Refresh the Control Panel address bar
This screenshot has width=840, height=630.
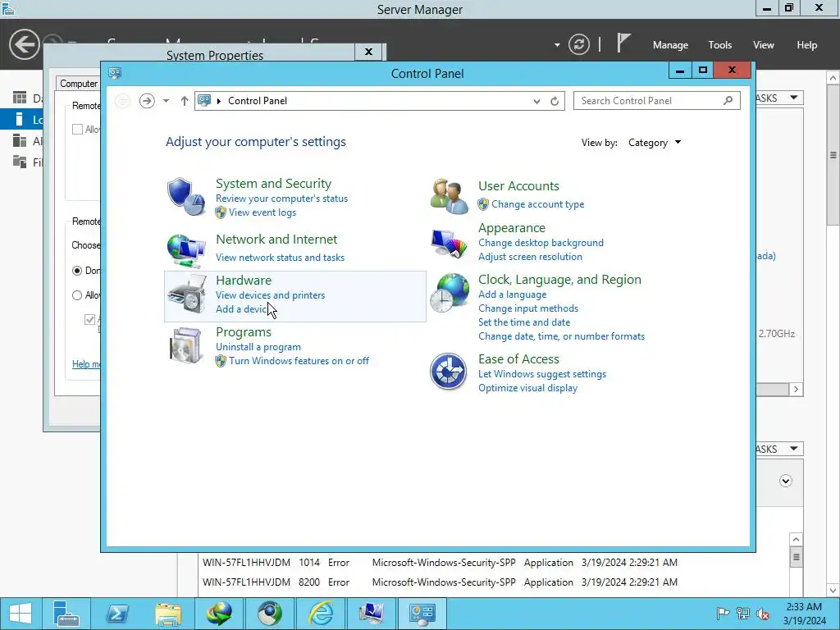[x=555, y=101]
